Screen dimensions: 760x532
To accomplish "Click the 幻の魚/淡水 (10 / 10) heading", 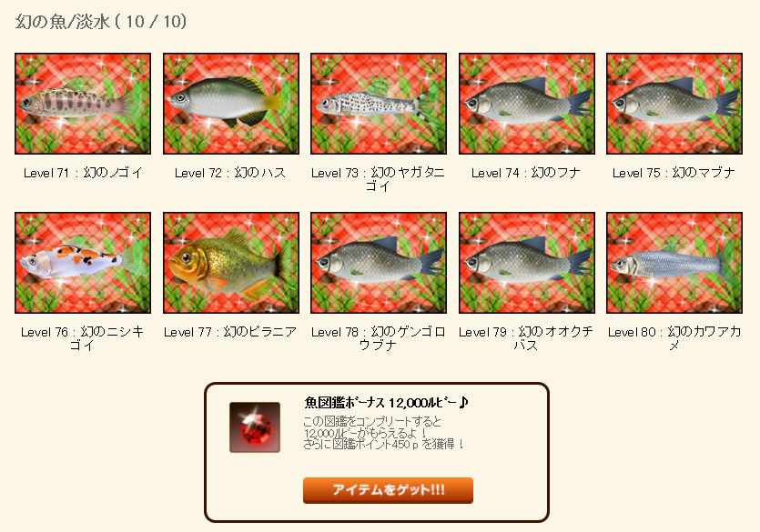I will 101,22.
